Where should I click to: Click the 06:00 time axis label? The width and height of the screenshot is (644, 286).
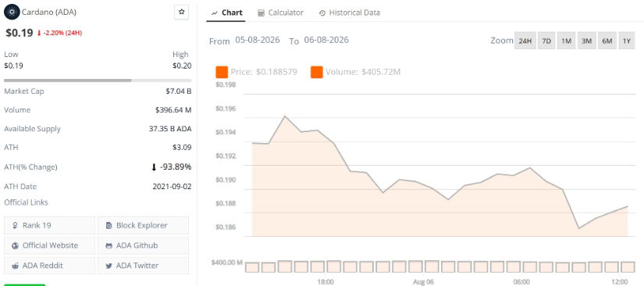click(521, 282)
